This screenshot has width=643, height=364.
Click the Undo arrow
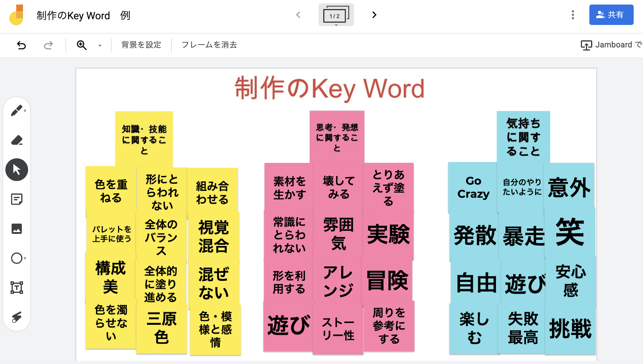coord(21,45)
